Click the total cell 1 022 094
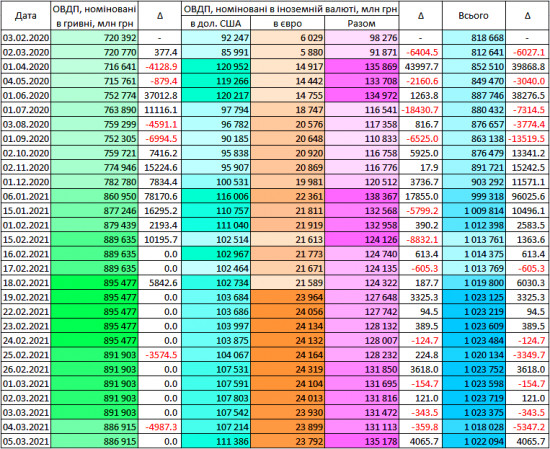 (x=474, y=441)
